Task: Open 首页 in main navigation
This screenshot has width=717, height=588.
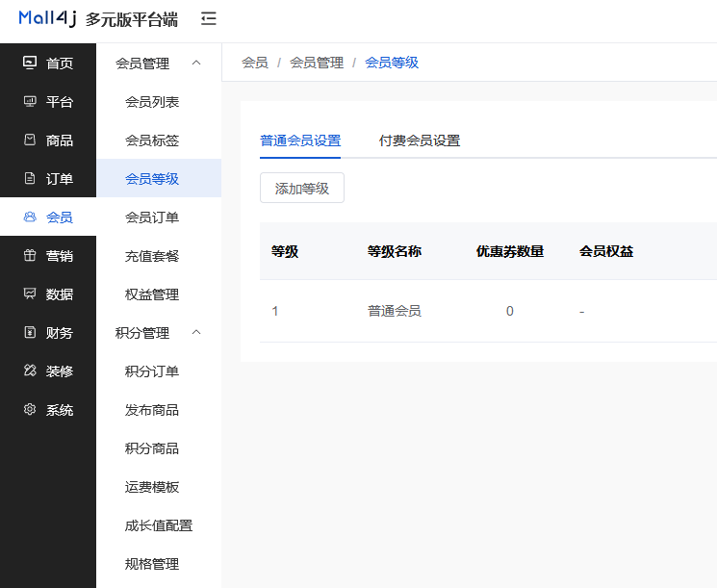Action: tap(48, 63)
